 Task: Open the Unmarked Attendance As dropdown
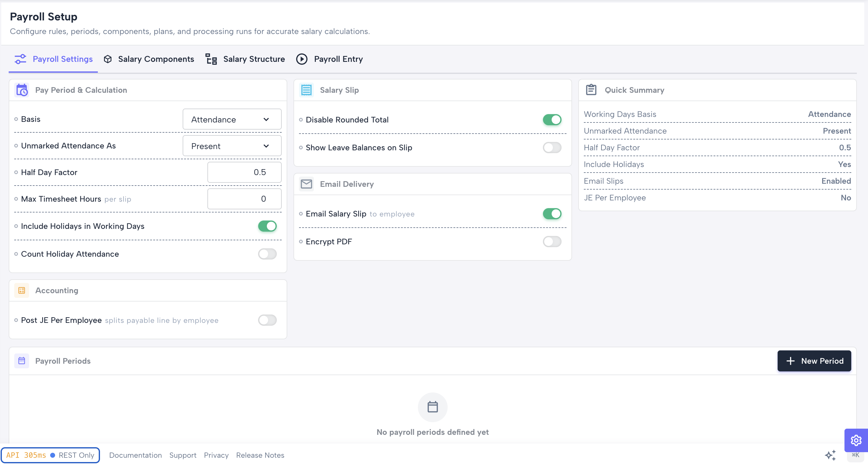[x=232, y=146]
